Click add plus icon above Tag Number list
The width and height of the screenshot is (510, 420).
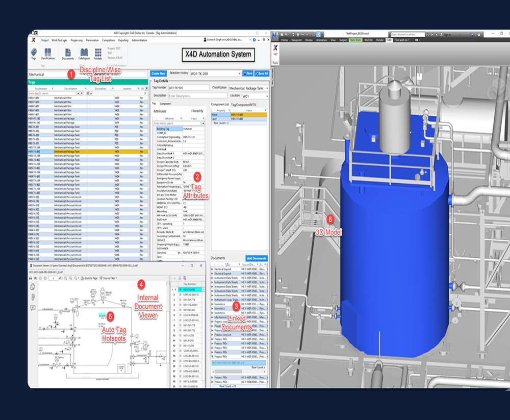(174, 278)
